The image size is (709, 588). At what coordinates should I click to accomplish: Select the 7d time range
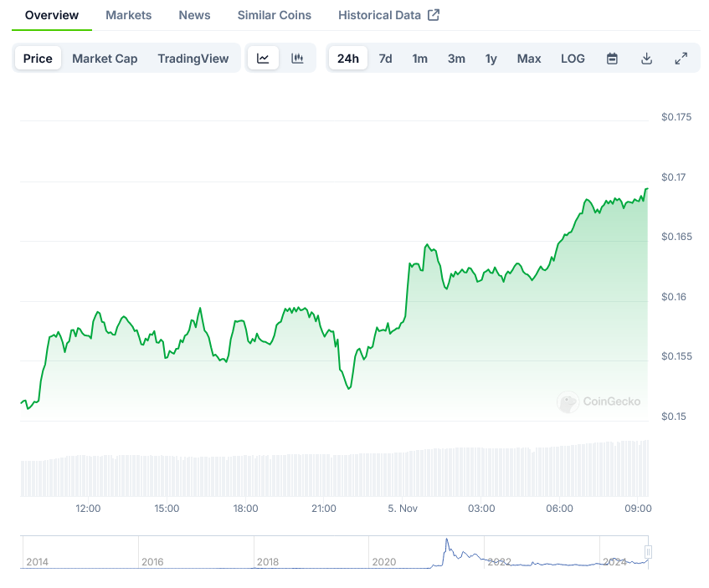click(385, 59)
